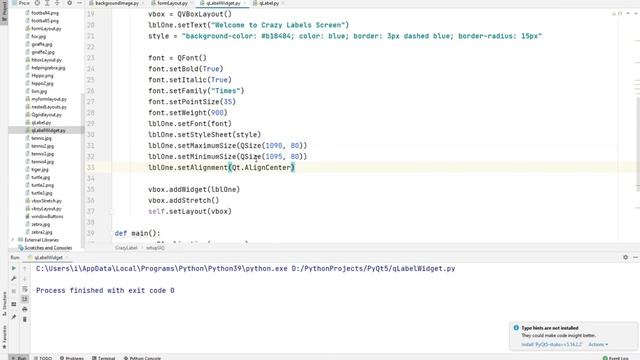Click the stop process icon in Run panel

13,291
